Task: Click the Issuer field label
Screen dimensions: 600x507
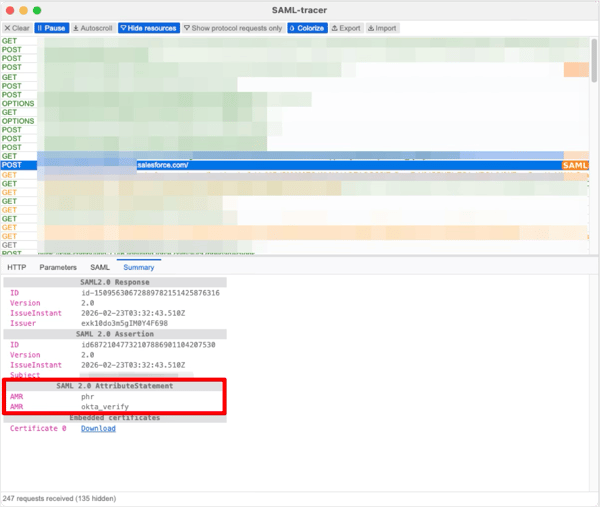Action: pos(23,323)
